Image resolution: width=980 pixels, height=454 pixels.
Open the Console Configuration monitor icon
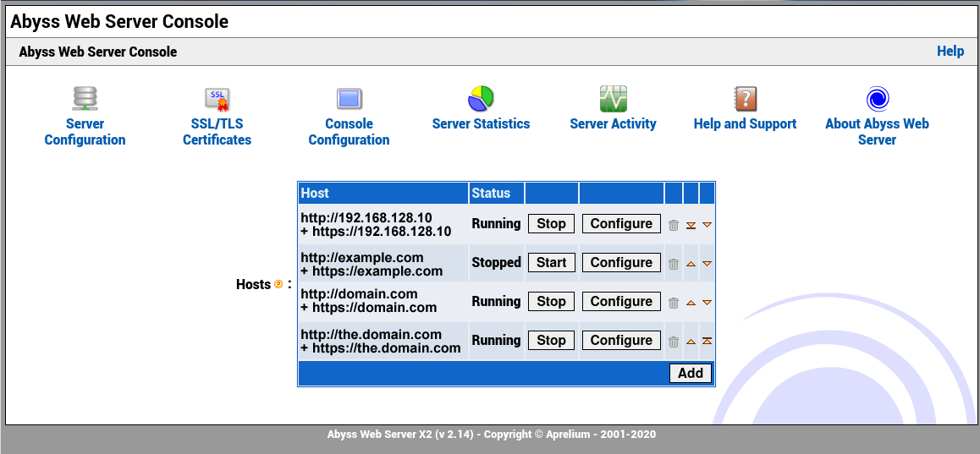click(349, 99)
